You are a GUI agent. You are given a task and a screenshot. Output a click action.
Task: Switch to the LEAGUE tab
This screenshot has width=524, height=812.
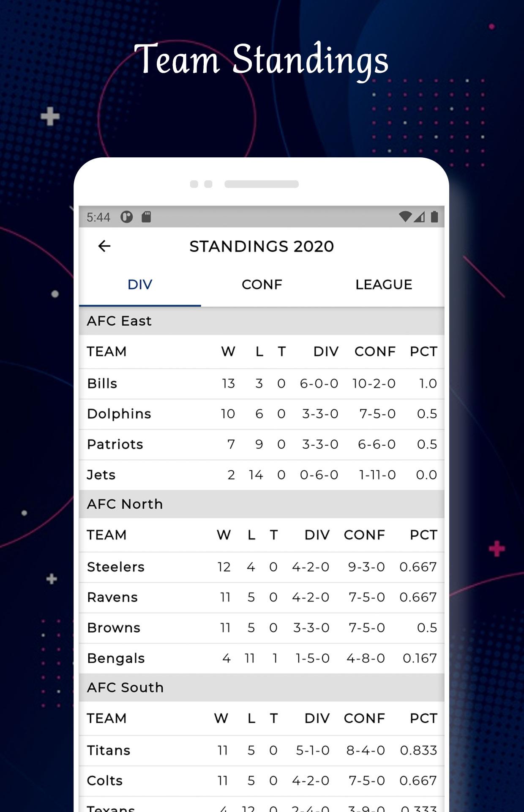tap(384, 285)
